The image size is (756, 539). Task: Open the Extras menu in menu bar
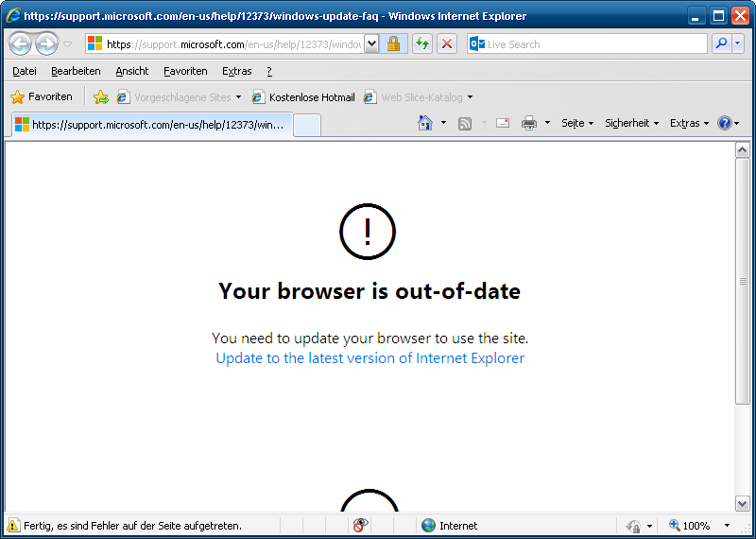(x=237, y=72)
